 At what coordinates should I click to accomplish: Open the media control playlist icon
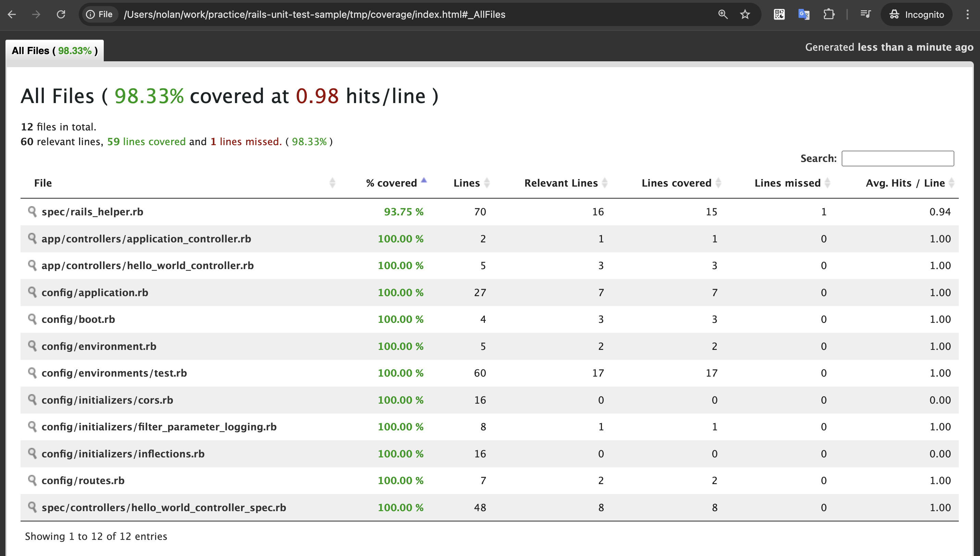(865, 14)
